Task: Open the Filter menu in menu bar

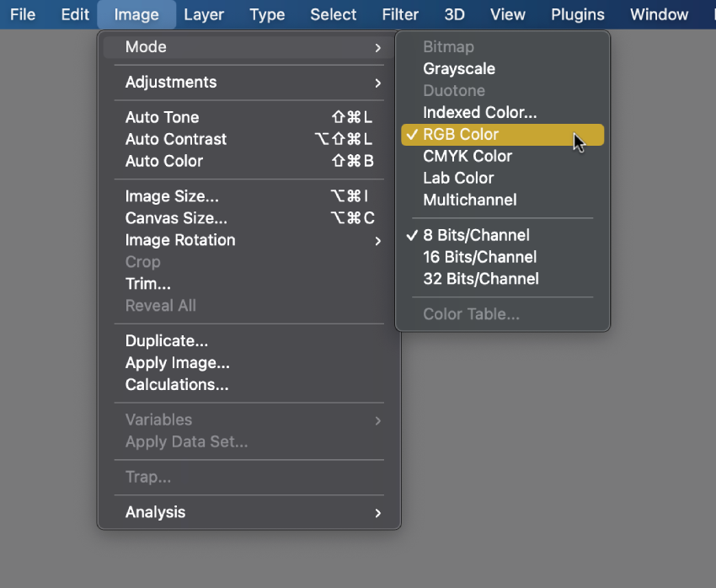Action: click(x=400, y=14)
